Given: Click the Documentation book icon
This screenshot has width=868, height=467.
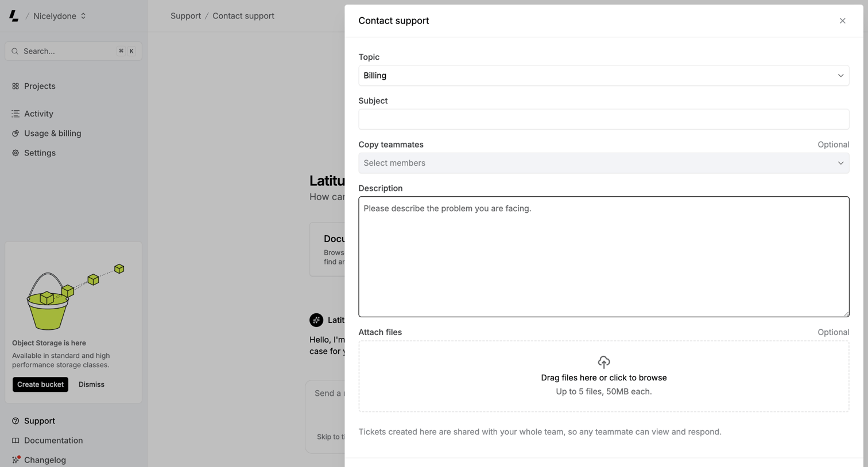Looking at the screenshot, I should (x=15, y=440).
